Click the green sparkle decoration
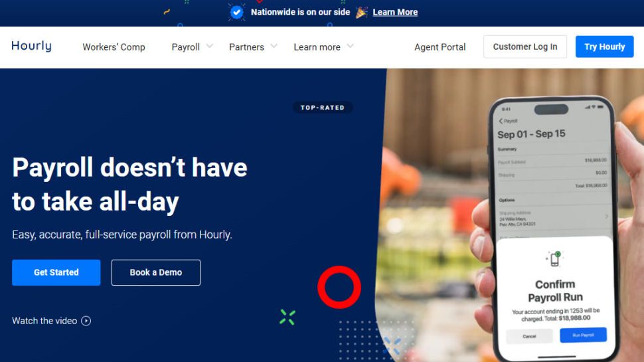 [x=287, y=317]
